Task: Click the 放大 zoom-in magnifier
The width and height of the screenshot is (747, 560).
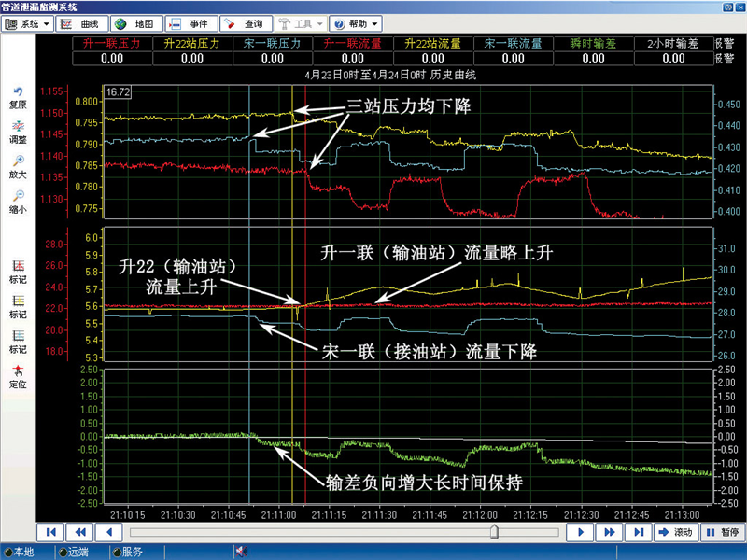Action: 19,166
